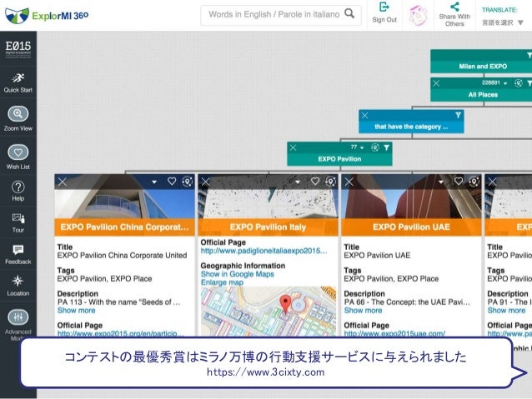Show more description on China Corporate card
The width and height of the screenshot is (532, 399).
coord(77,311)
